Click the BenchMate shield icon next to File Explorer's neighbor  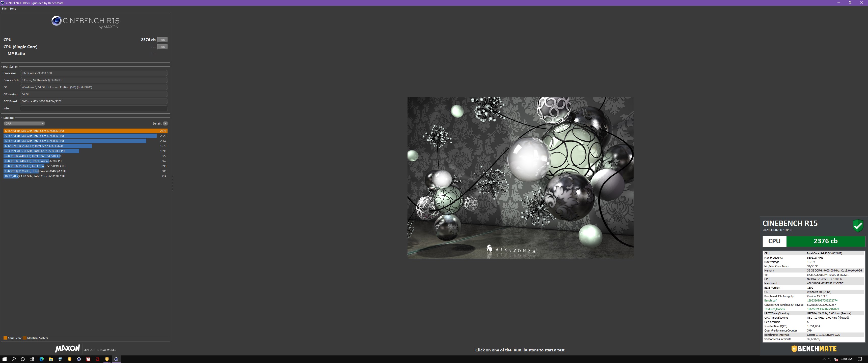pyautogui.click(x=69, y=359)
